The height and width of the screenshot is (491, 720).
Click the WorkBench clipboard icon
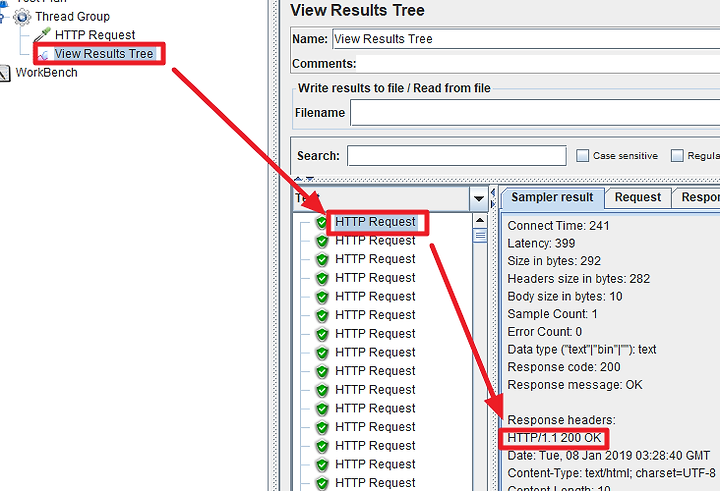4,73
